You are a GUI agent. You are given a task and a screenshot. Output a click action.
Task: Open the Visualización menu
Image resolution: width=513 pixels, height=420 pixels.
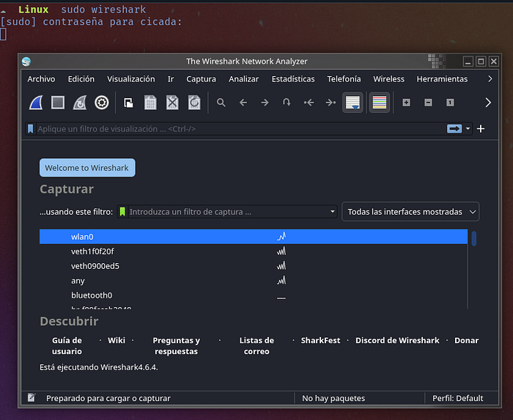click(131, 79)
